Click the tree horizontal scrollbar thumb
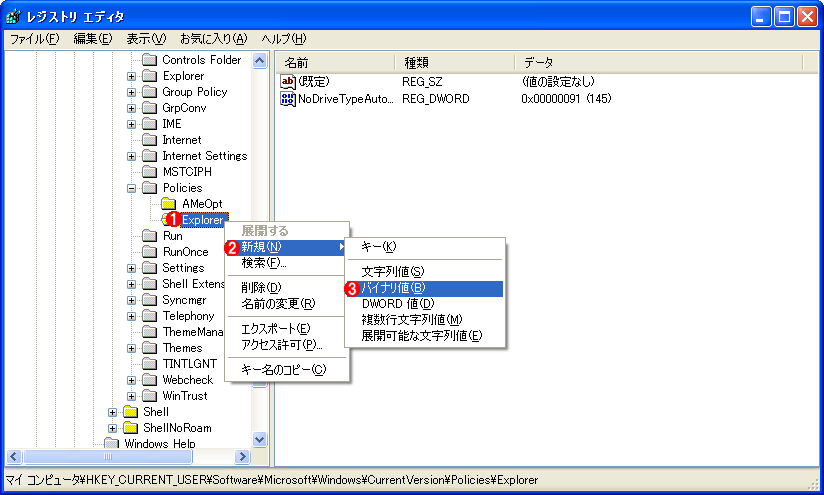Image resolution: width=824 pixels, height=495 pixels. [x=108, y=457]
